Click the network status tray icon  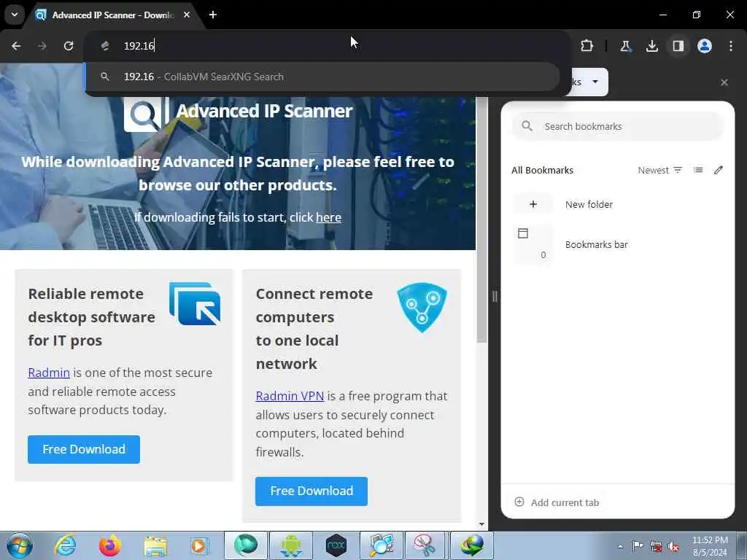click(656, 546)
